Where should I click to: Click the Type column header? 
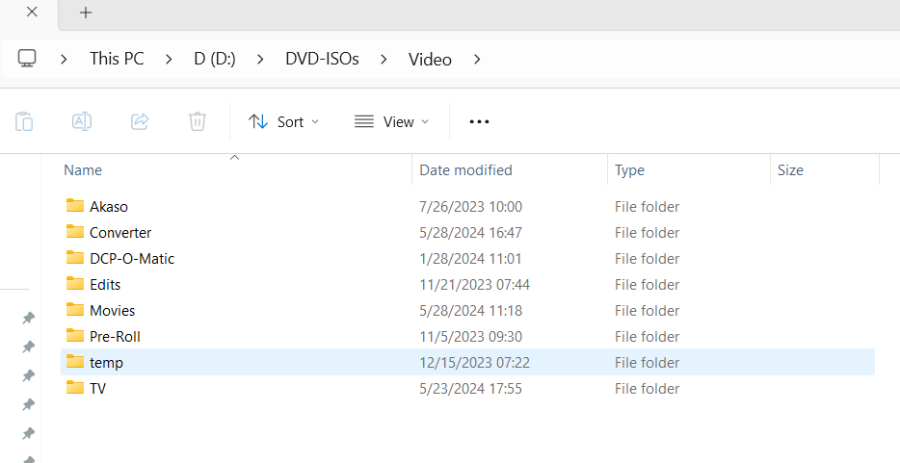(630, 170)
